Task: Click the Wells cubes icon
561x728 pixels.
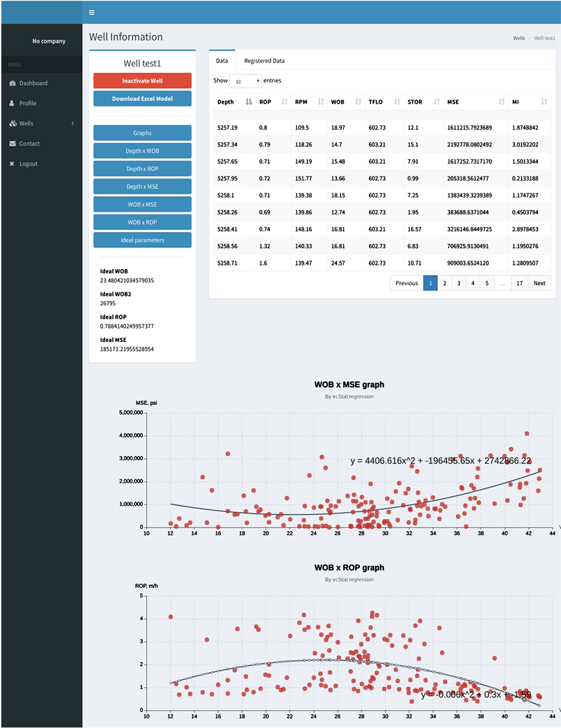Action: 13,123
